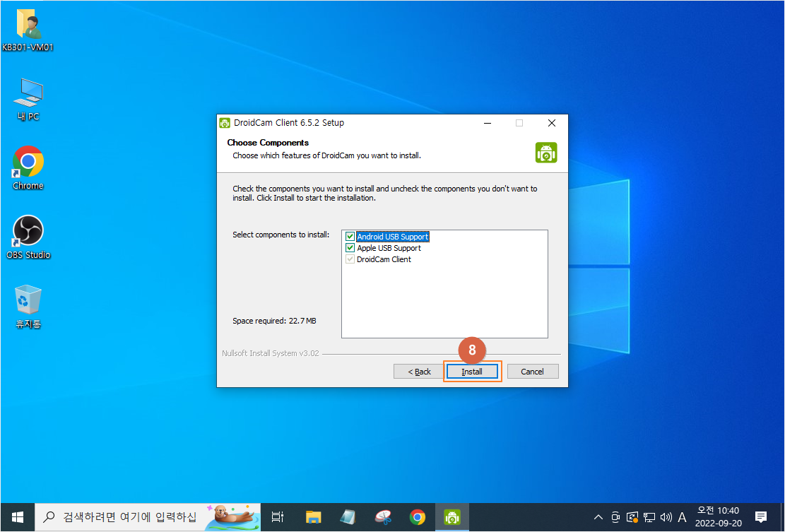Open the KB301-VM01 user folder icon

click(x=28, y=31)
